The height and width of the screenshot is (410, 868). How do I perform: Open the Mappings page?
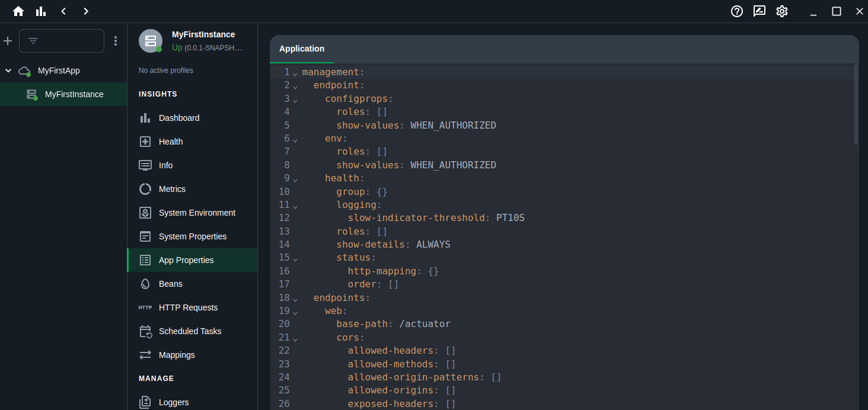click(x=193, y=355)
